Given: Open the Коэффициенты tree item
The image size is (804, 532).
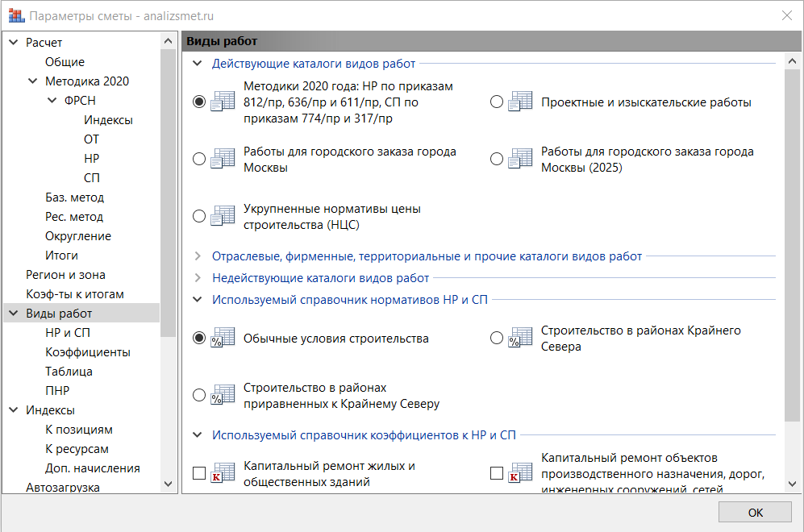Looking at the screenshot, I should (x=88, y=352).
